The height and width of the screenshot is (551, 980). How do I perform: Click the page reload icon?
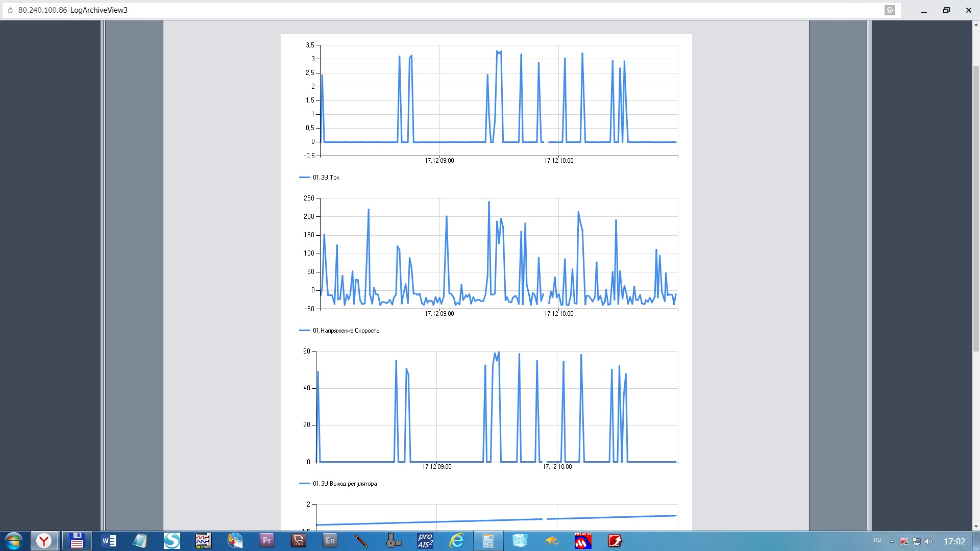point(10,10)
